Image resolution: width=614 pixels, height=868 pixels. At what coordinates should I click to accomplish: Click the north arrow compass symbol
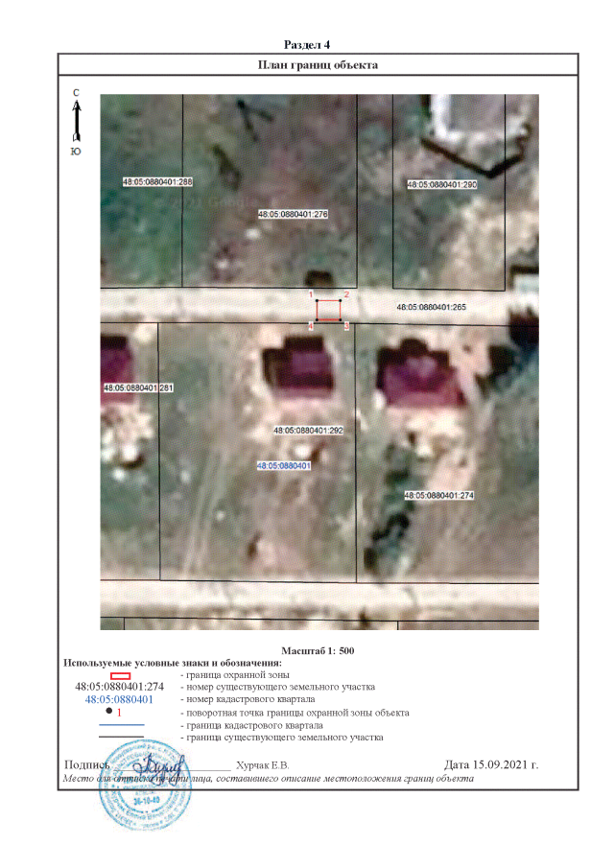pyautogui.click(x=75, y=120)
